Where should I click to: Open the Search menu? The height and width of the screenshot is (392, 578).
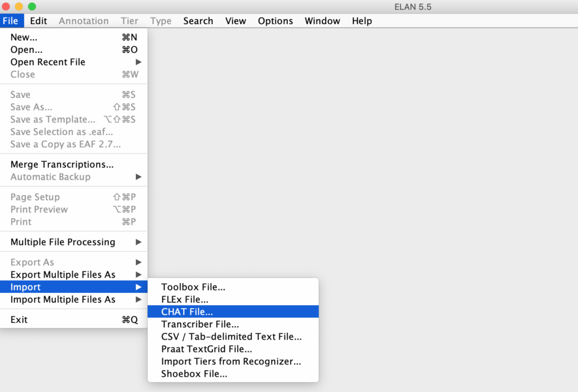pos(198,21)
